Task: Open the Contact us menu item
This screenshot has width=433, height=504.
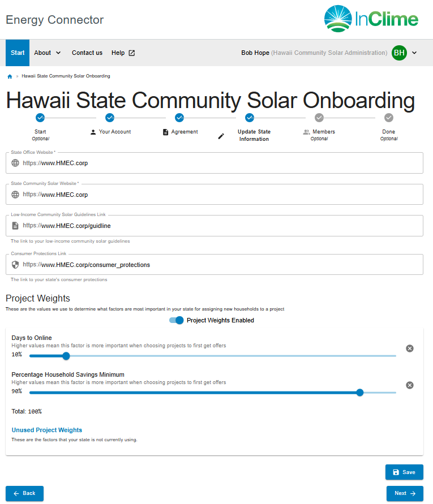Action: (x=87, y=53)
